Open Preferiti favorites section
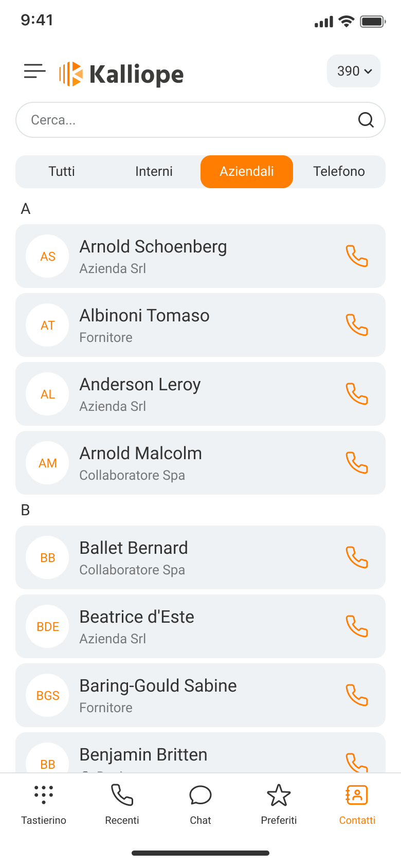Viewport: 401px width, 868px height. pyautogui.click(x=279, y=805)
